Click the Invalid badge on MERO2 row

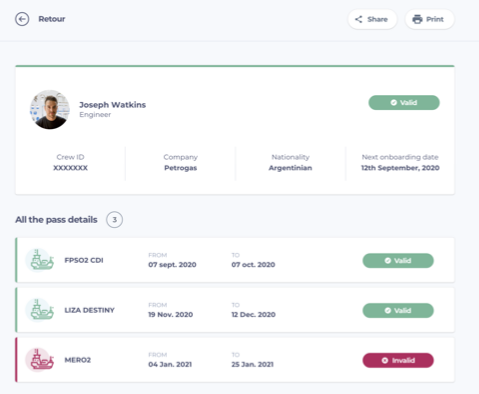pos(398,360)
